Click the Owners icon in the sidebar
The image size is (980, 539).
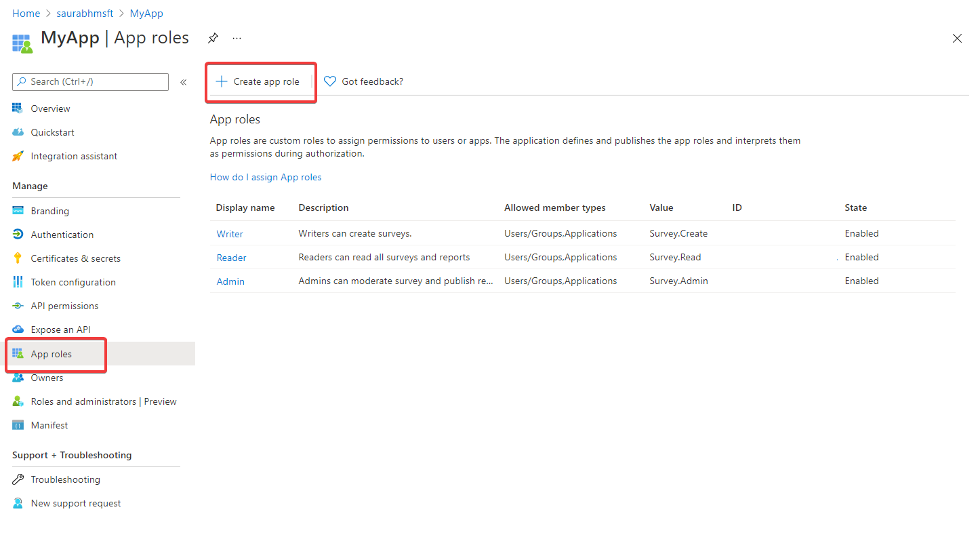coord(18,378)
